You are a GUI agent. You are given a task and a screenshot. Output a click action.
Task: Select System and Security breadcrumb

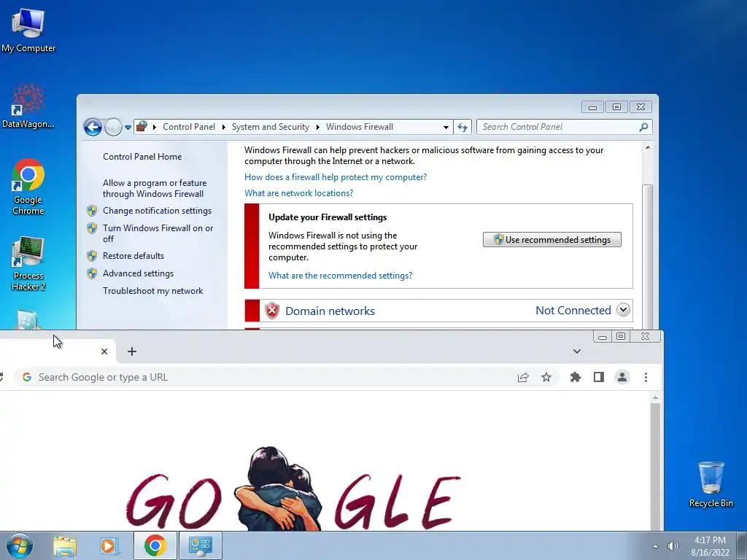tap(270, 127)
